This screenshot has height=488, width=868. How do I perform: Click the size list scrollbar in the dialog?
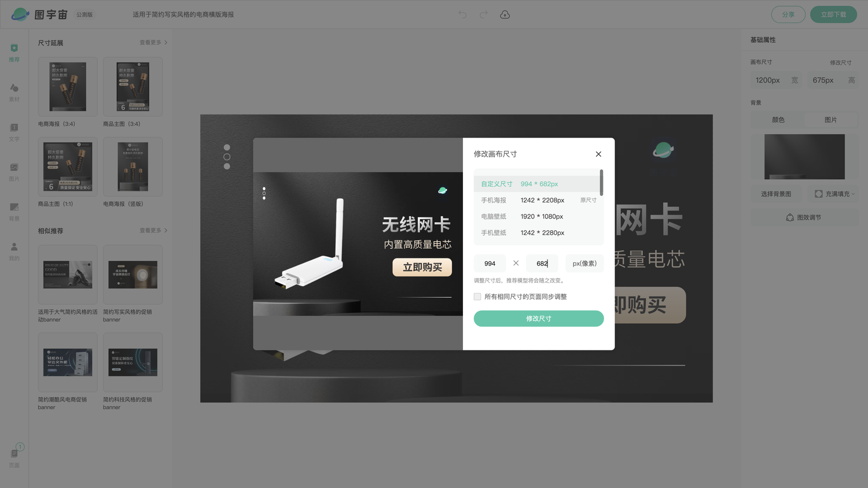click(602, 183)
